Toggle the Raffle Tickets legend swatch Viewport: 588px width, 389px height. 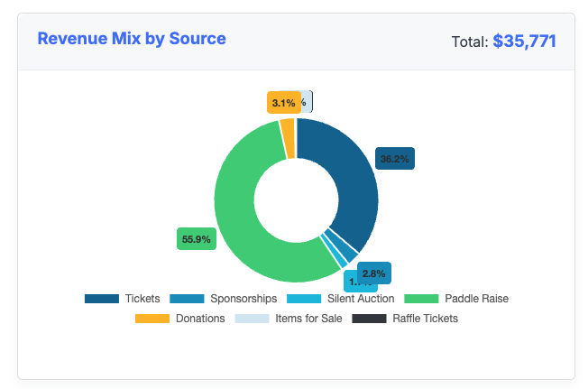pyautogui.click(x=369, y=319)
